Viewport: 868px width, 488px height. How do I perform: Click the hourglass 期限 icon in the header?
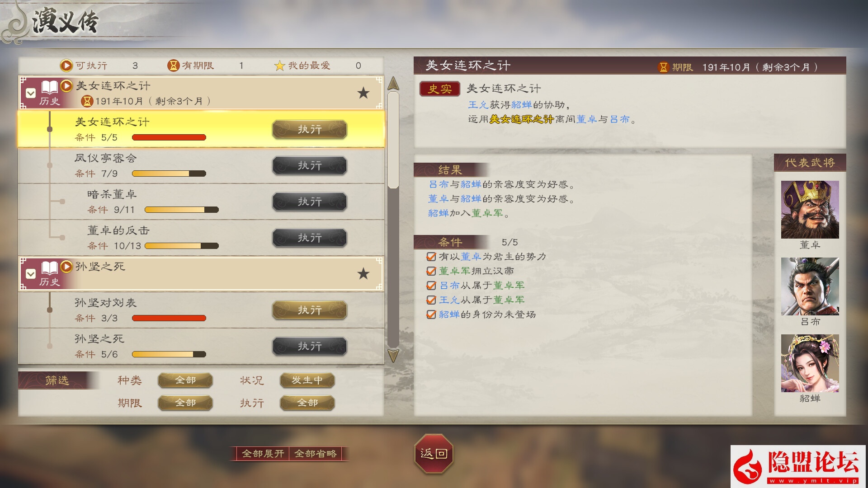point(663,67)
